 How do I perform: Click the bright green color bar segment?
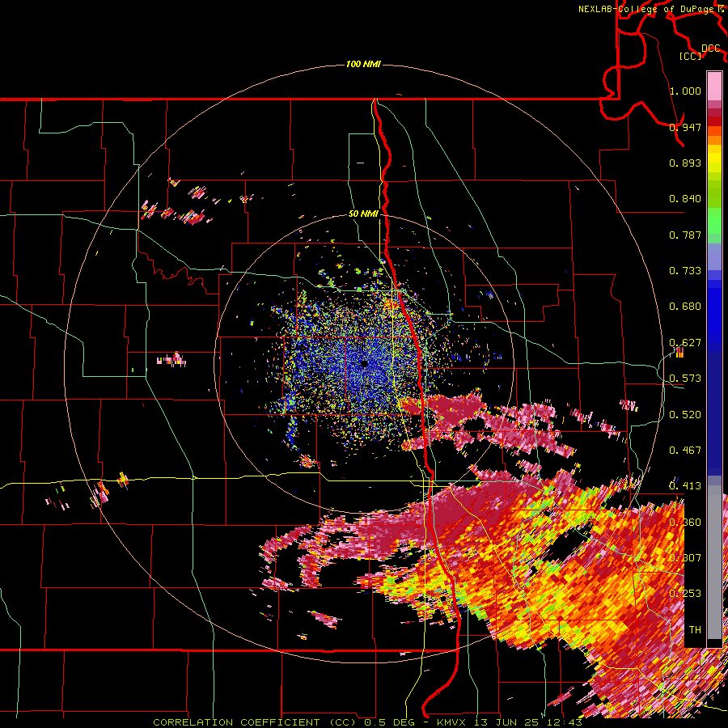[714, 221]
